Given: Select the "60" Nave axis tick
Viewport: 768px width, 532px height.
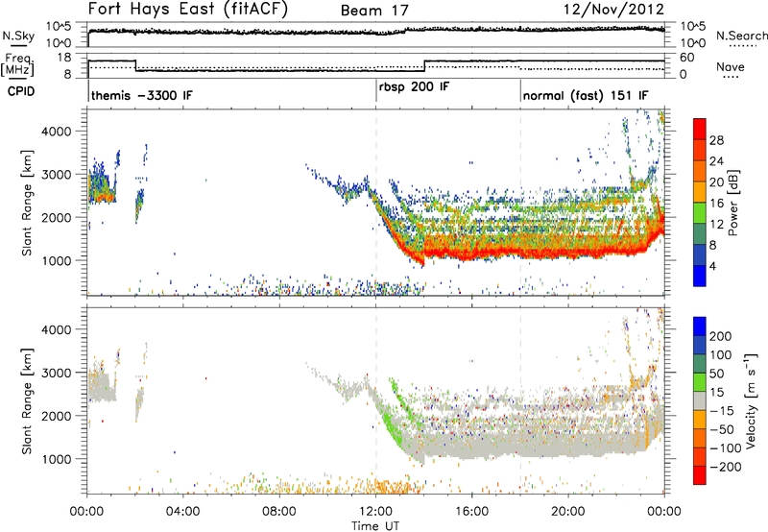Looking at the screenshot, I should pos(687,58).
